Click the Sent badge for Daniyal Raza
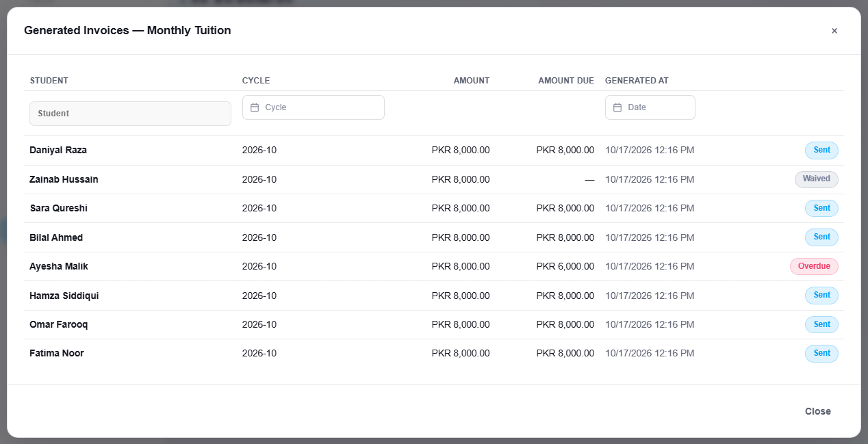868x444 pixels. coord(821,150)
